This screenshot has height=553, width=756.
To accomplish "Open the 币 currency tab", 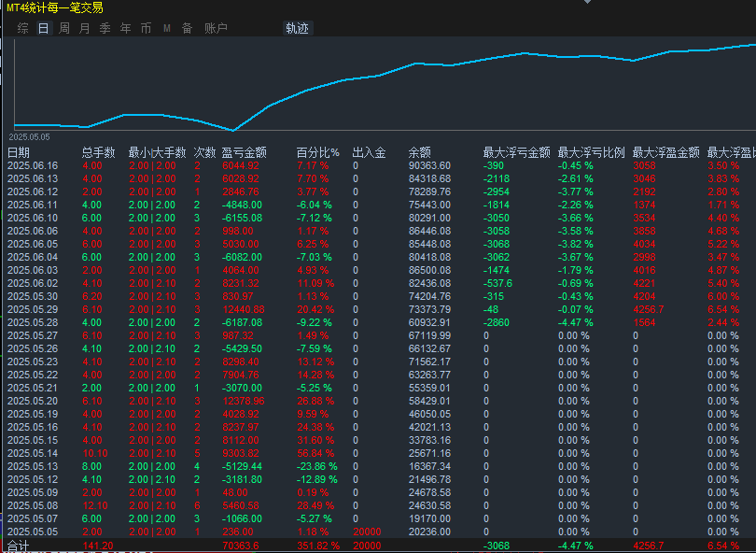I will (146, 28).
